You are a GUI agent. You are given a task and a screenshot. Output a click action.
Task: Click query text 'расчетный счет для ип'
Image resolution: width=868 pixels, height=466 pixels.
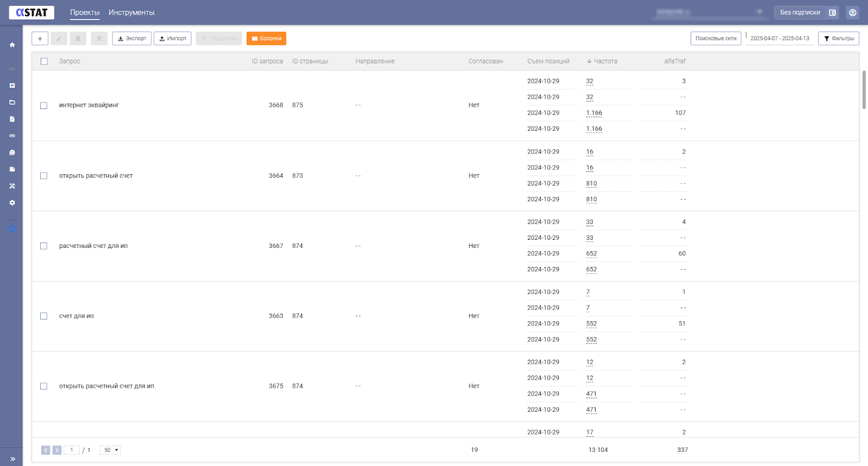coord(93,246)
